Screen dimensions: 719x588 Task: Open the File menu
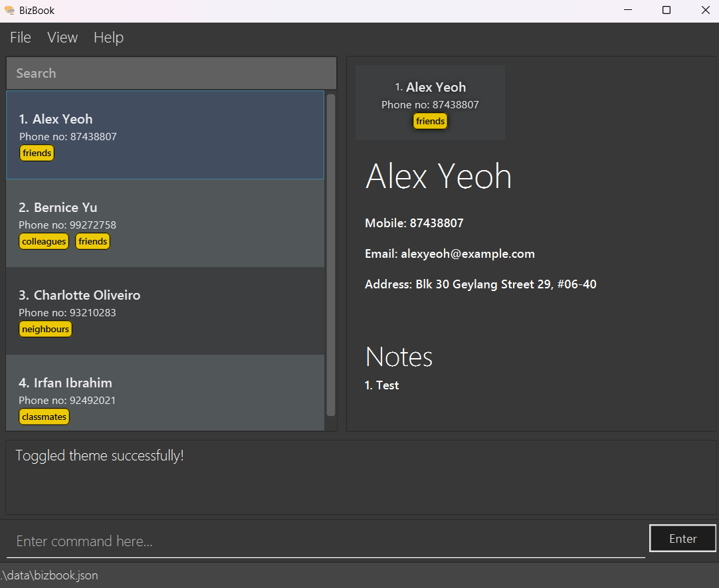tap(21, 38)
